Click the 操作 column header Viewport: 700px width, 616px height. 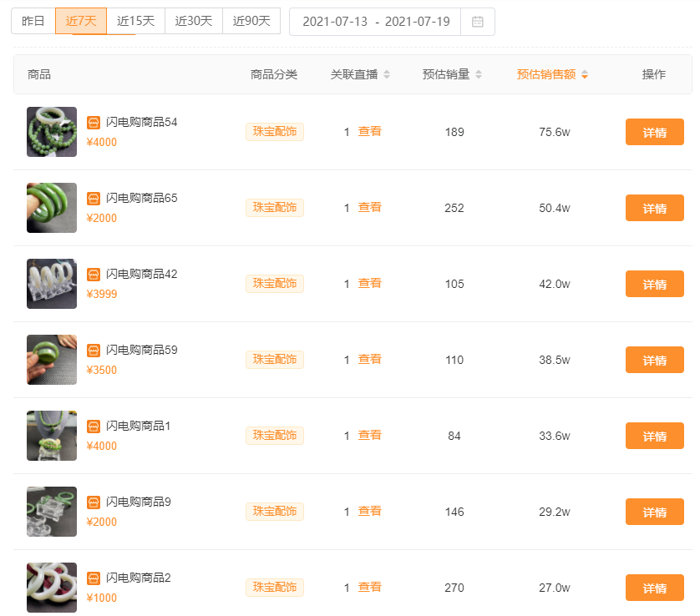coord(654,74)
